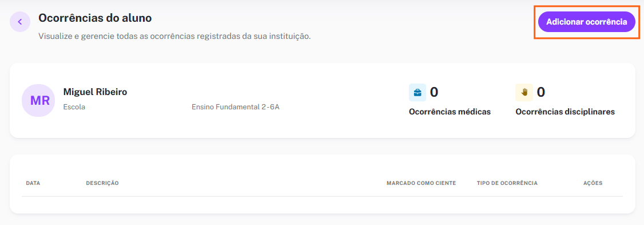Screen dimensions: 644x225
Task: Click the MR avatar circle
Action: pyautogui.click(x=39, y=100)
